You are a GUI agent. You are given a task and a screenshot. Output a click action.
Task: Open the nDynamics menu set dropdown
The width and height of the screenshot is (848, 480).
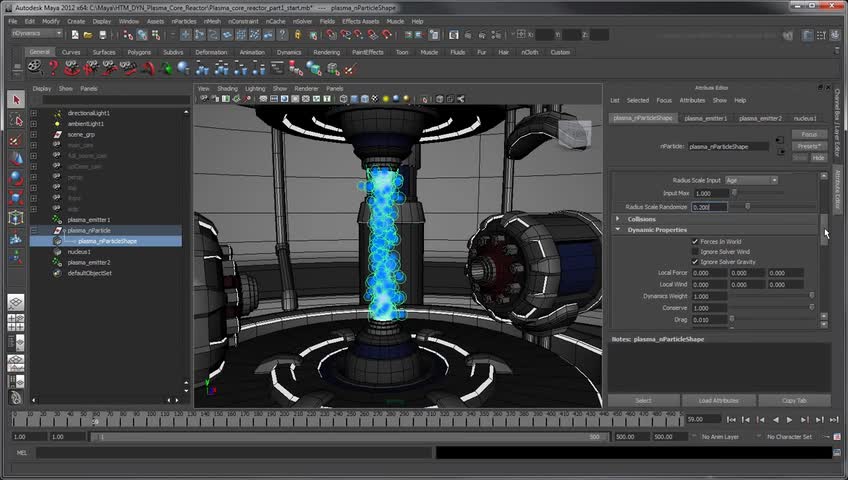(x=36, y=34)
